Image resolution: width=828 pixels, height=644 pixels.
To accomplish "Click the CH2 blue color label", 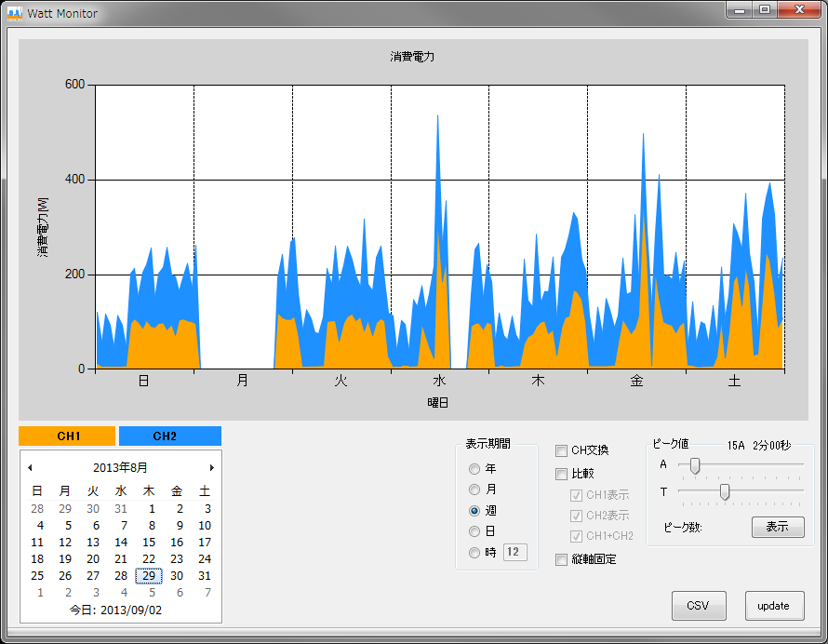I will 170,436.
